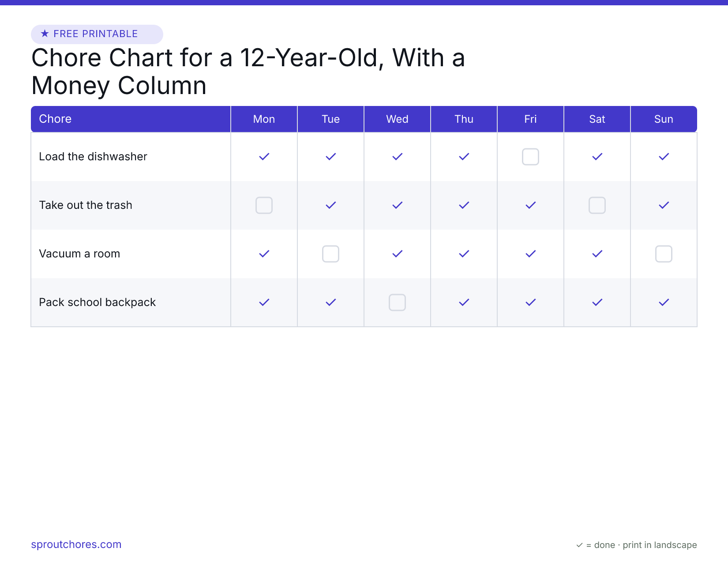Screen dimensions: 728x563
Task: Click the Vacuum a room label
Action: (x=79, y=254)
